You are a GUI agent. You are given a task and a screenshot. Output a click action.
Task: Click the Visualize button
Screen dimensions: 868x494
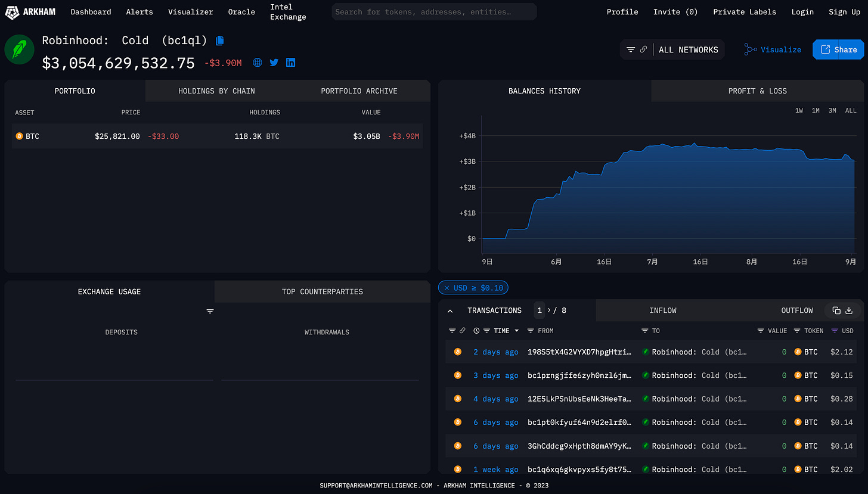tap(773, 49)
